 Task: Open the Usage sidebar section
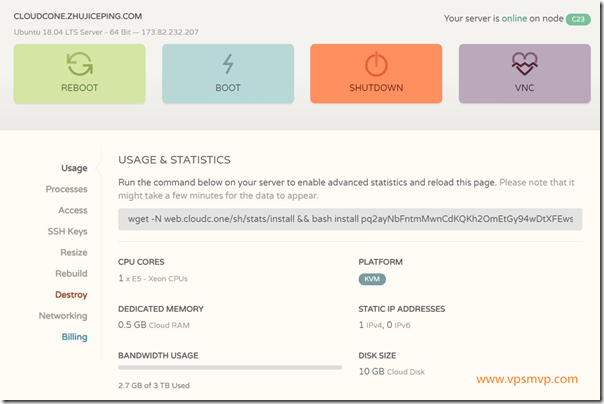pyautogui.click(x=74, y=168)
